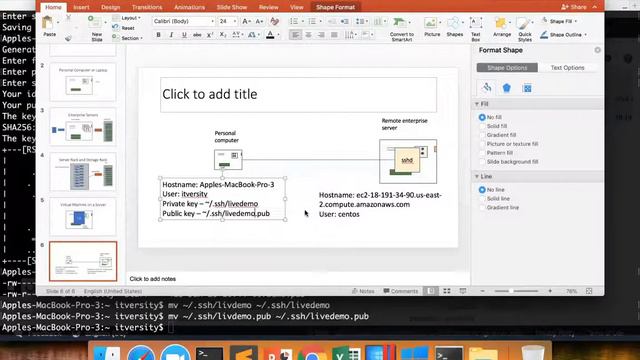The height and width of the screenshot is (360, 640).
Task: Apply Strikethrough formatting
Action: tap(197, 35)
